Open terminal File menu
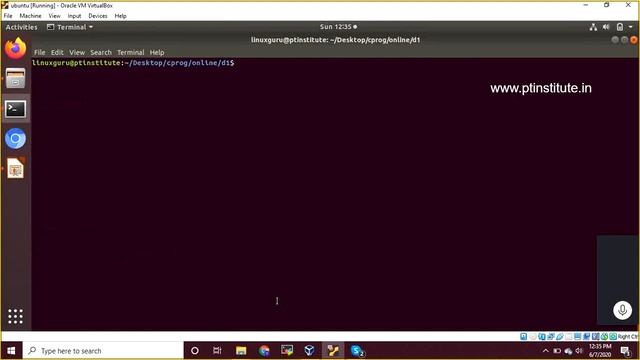This screenshot has width=640, height=360. pyautogui.click(x=40, y=52)
